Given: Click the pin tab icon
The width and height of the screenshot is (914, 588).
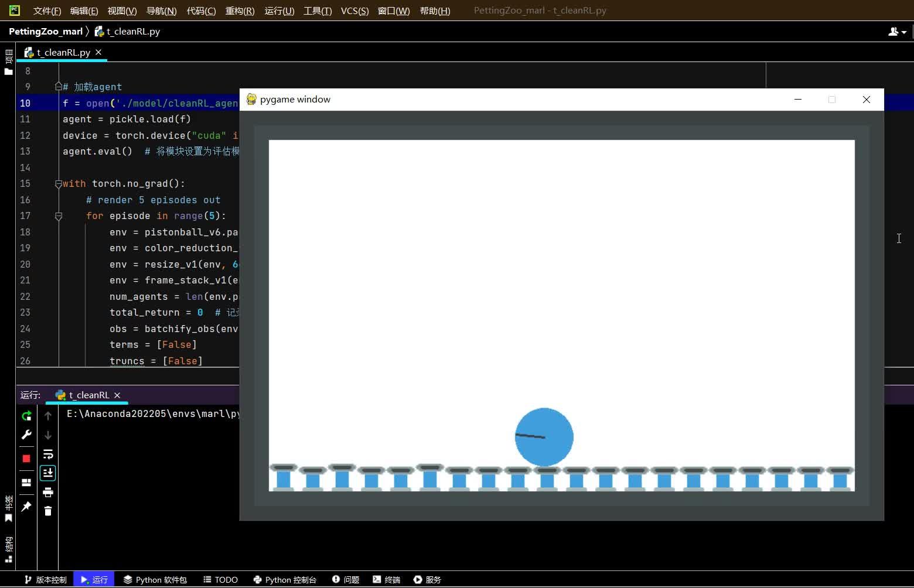Looking at the screenshot, I should pos(26,507).
